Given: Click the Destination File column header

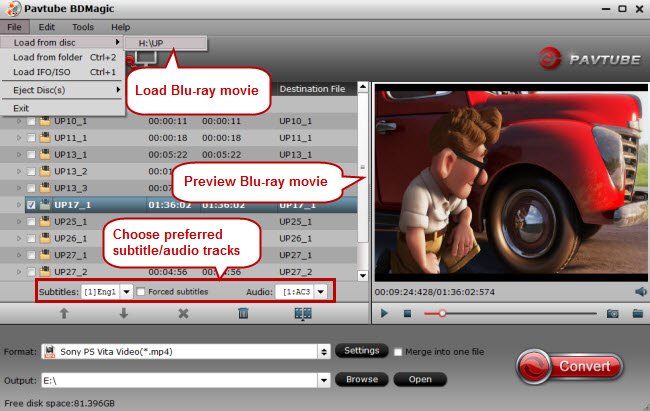Looking at the screenshot, I should [x=312, y=89].
